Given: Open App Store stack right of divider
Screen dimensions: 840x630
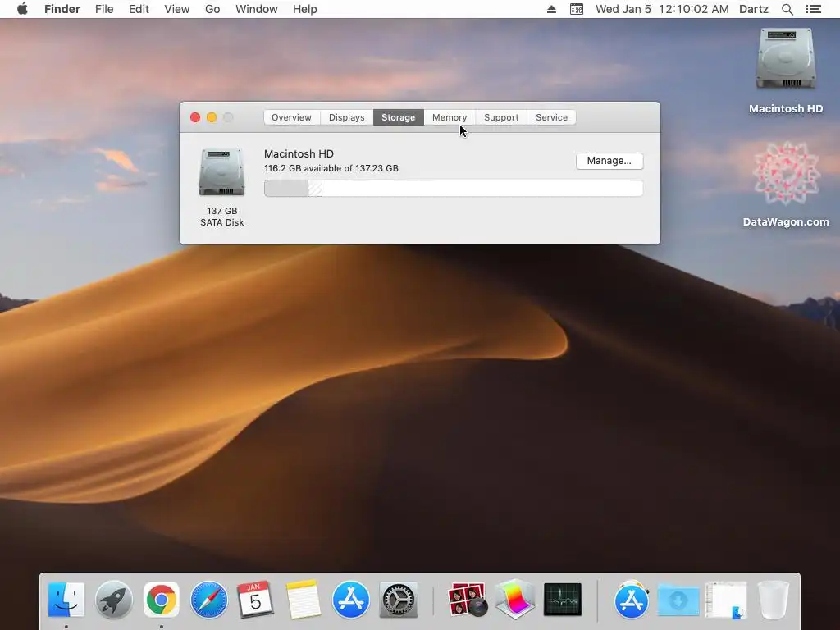Looking at the screenshot, I should pos(632,600).
